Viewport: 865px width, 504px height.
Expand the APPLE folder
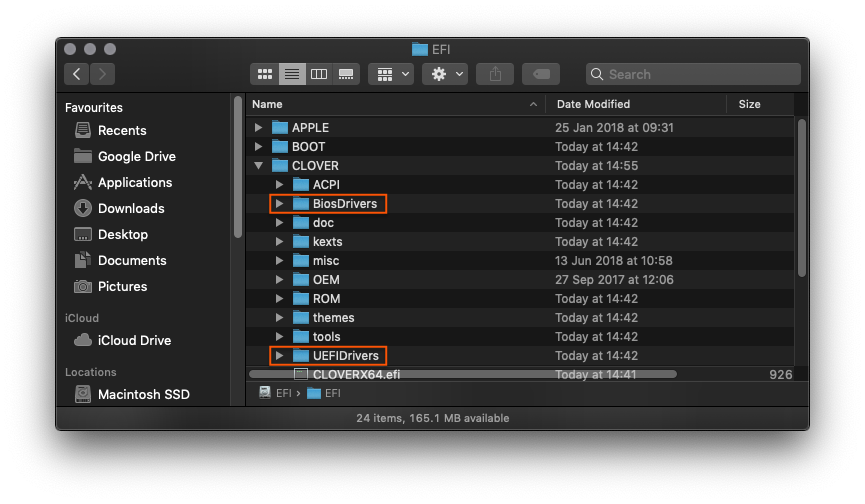[x=258, y=127]
